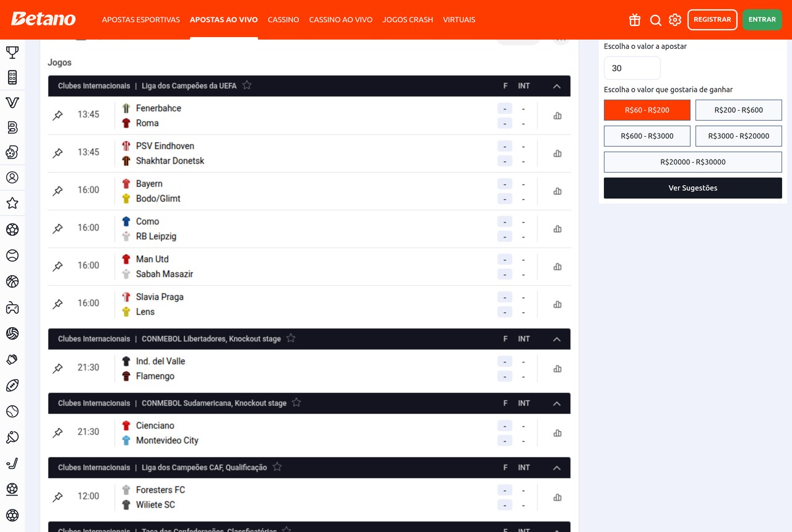This screenshot has width=792, height=532.
Task: Open the Virtuais tab
Action: [x=459, y=20]
